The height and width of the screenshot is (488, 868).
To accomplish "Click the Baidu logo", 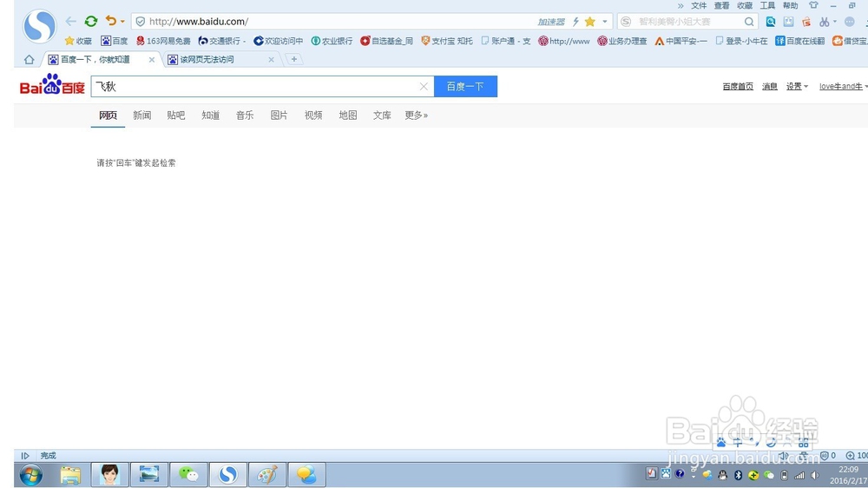I will (52, 85).
